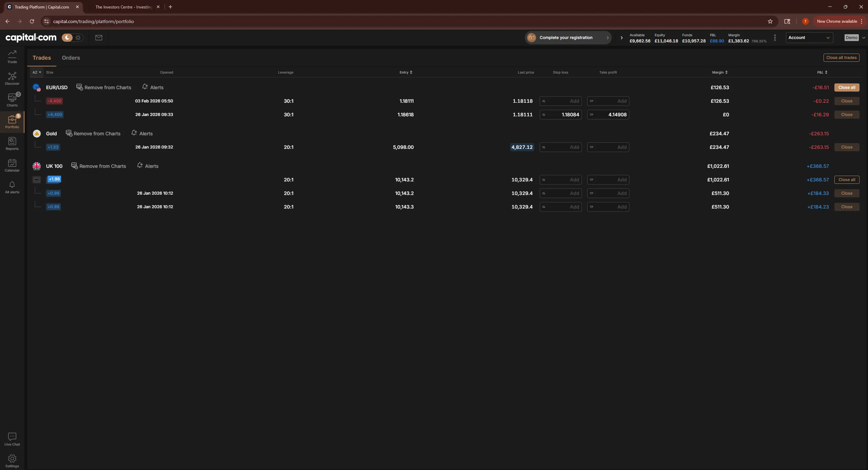868x470 pixels.
Task: Click the mail inbox envelope icon
Action: click(x=99, y=38)
